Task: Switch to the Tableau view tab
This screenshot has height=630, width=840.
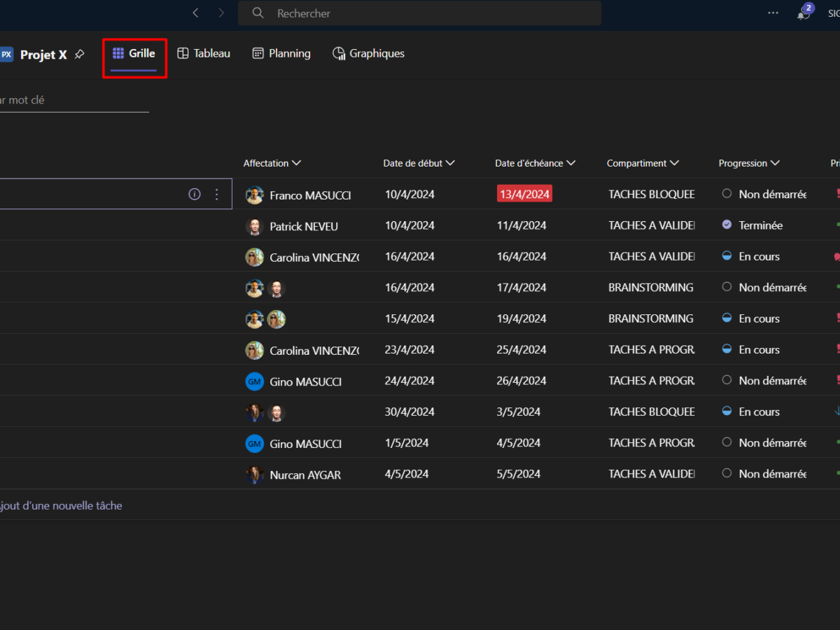Action: [x=203, y=53]
